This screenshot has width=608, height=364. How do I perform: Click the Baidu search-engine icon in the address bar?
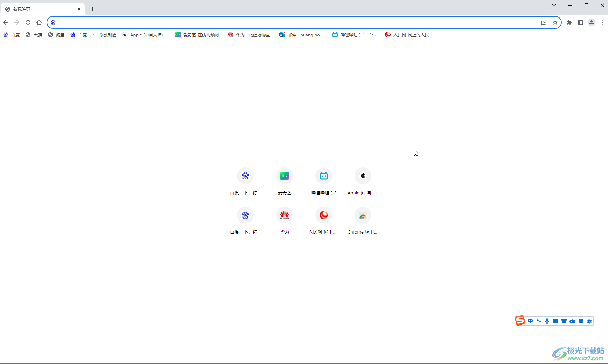53,22
